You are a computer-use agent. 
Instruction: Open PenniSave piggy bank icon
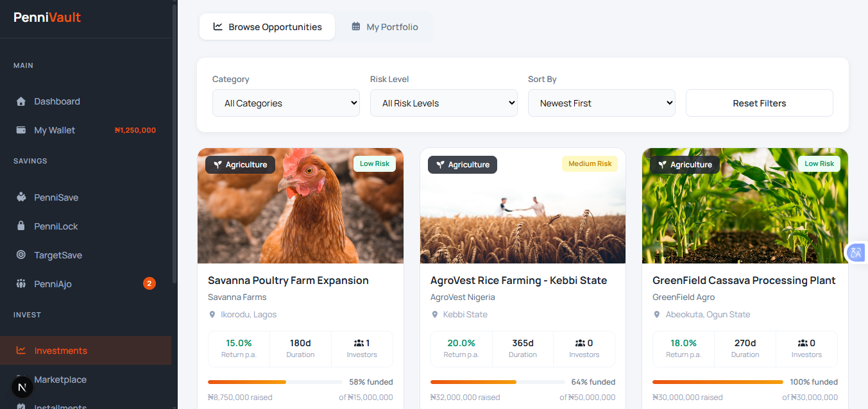(21, 197)
